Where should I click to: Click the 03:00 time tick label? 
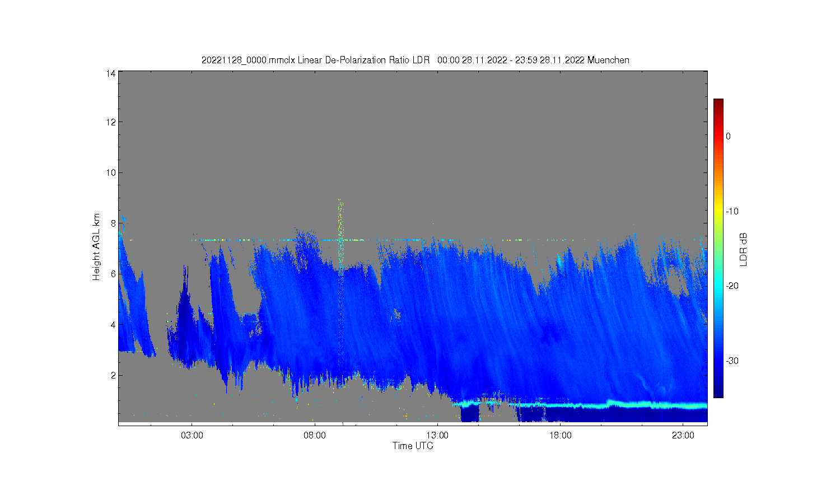point(192,435)
